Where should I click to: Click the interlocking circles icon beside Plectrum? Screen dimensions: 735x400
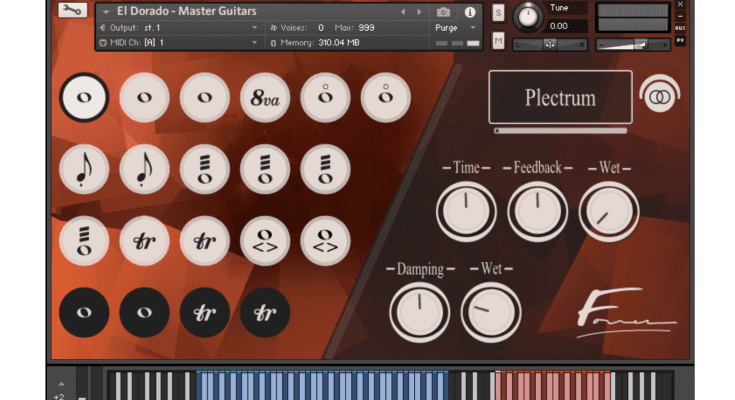tap(657, 98)
